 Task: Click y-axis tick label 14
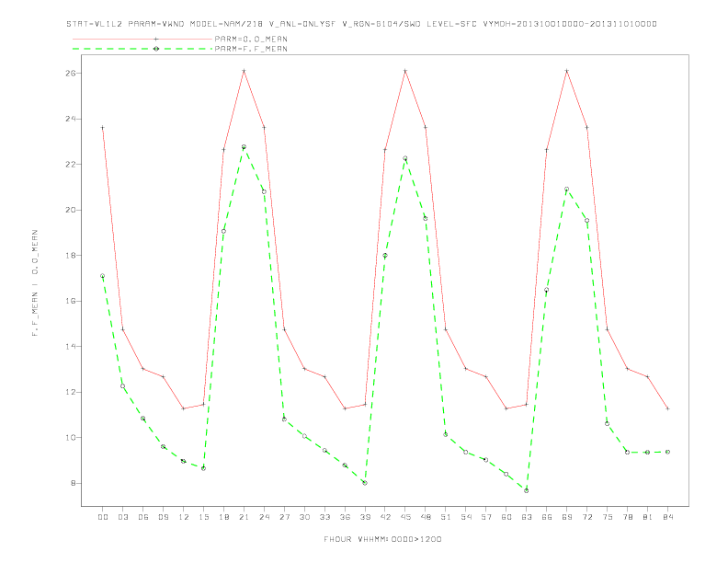71,347
